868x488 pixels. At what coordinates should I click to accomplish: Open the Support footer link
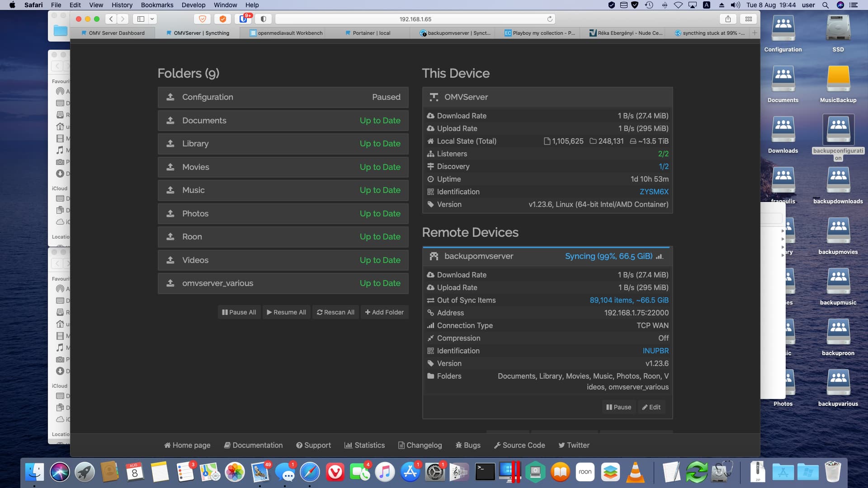313,446
